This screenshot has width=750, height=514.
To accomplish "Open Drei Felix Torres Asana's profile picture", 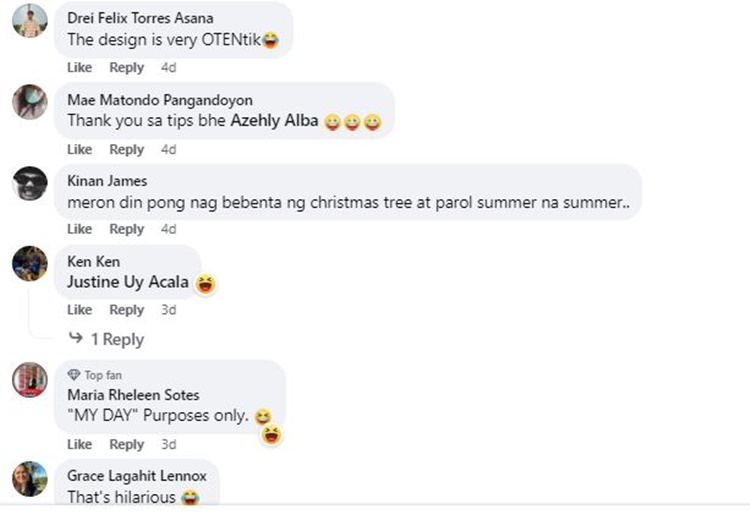I will (x=30, y=20).
